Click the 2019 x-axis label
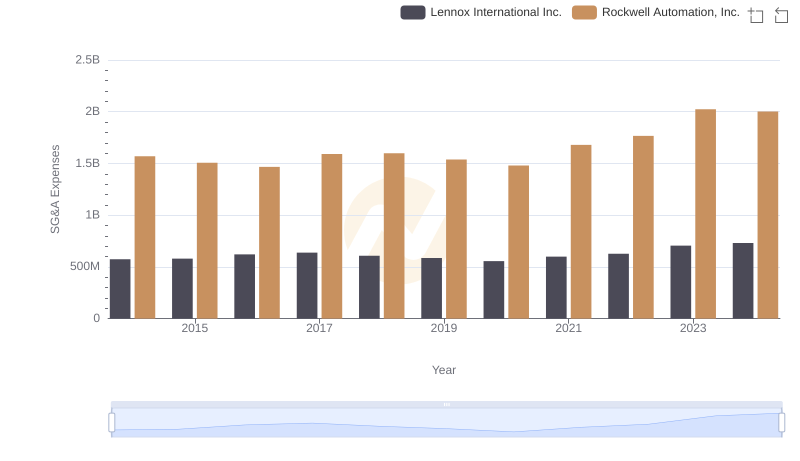The width and height of the screenshot is (800, 461). click(x=444, y=328)
